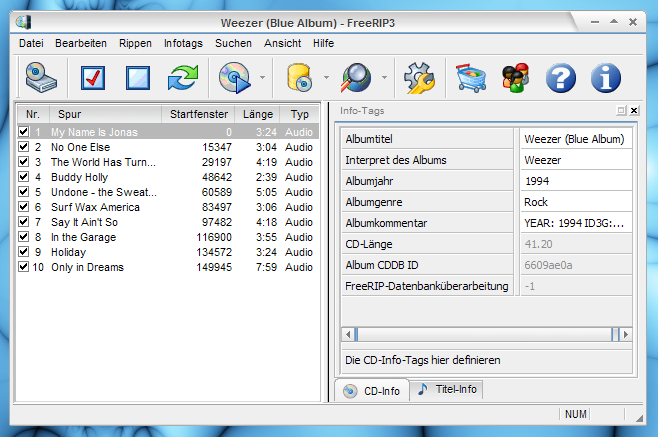
Task: Click the blue question mark help icon
Action: click(561, 78)
